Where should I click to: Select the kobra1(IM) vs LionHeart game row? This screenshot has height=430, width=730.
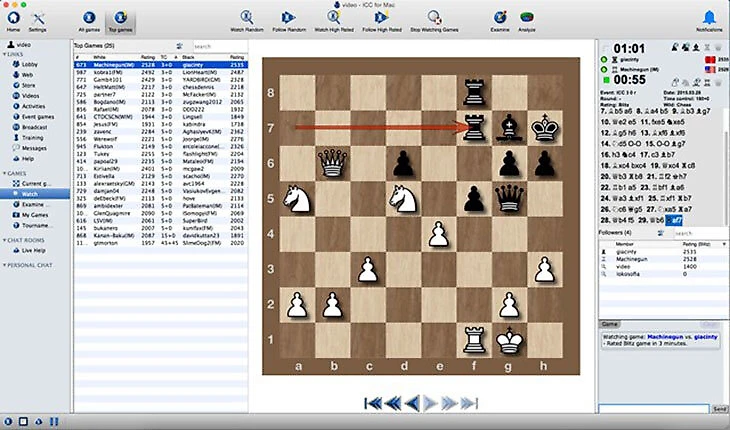pos(160,72)
